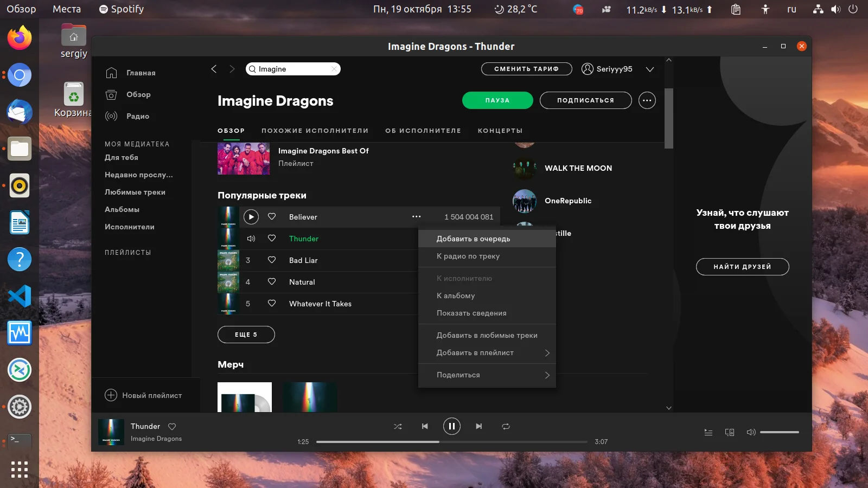Open the Terminal from the dock
This screenshot has height=488, width=868.
(x=20, y=440)
